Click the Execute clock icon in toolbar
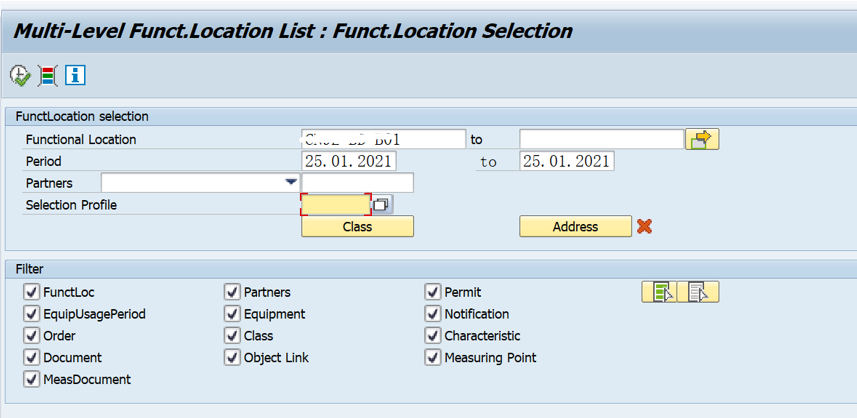Viewport: 857px width, 418px height. coord(20,75)
